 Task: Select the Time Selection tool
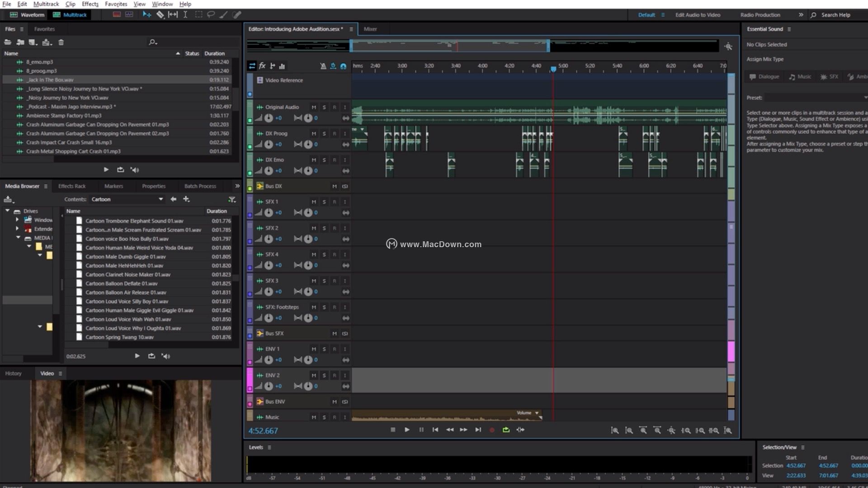click(185, 15)
